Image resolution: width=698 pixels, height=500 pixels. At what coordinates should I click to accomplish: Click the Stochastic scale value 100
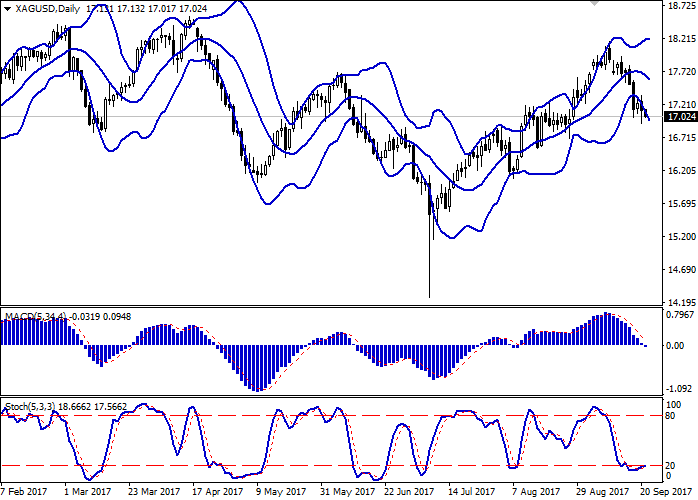pyautogui.click(x=674, y=405)
